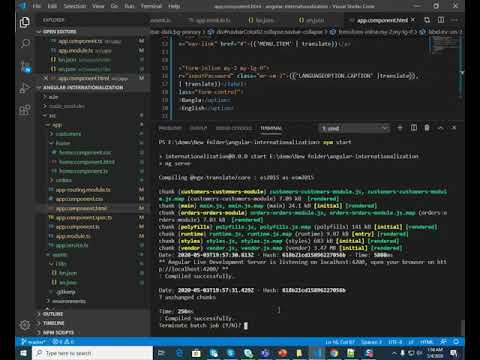Open the Edit menu
The height and width of the screenshot is (360, 480).
[x=52, y=6]
